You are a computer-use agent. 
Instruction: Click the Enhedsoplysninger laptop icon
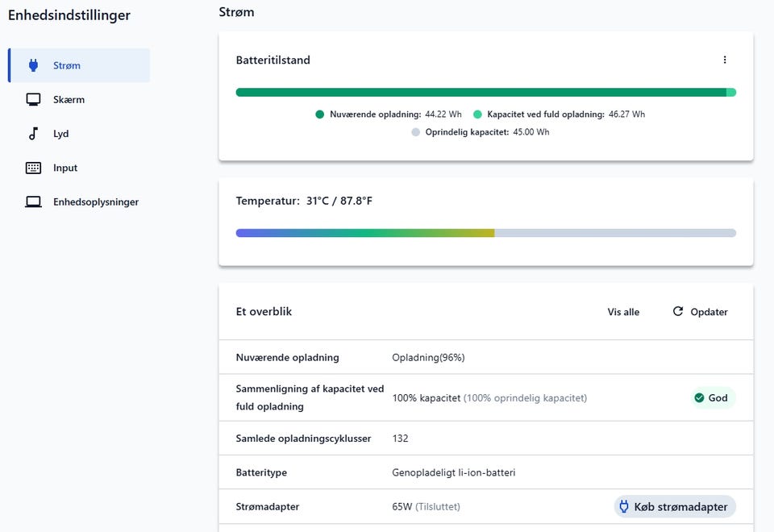(33, 202)
